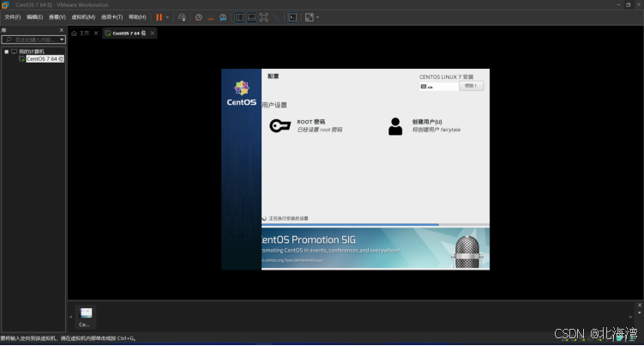The image size is (644, 346).
Task: Send Ctrl+Alt+Del to the virtual machine
Action: pos(182,17)
